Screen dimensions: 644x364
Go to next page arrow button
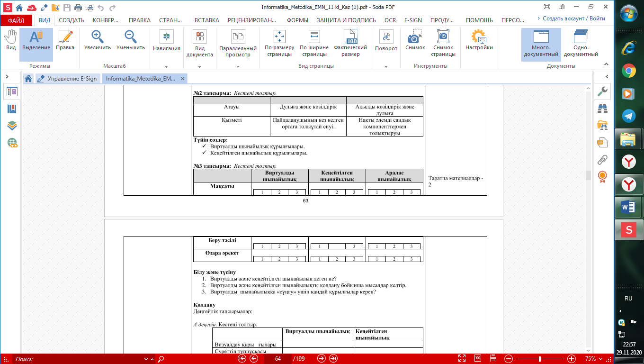click(x=322, y=359)
